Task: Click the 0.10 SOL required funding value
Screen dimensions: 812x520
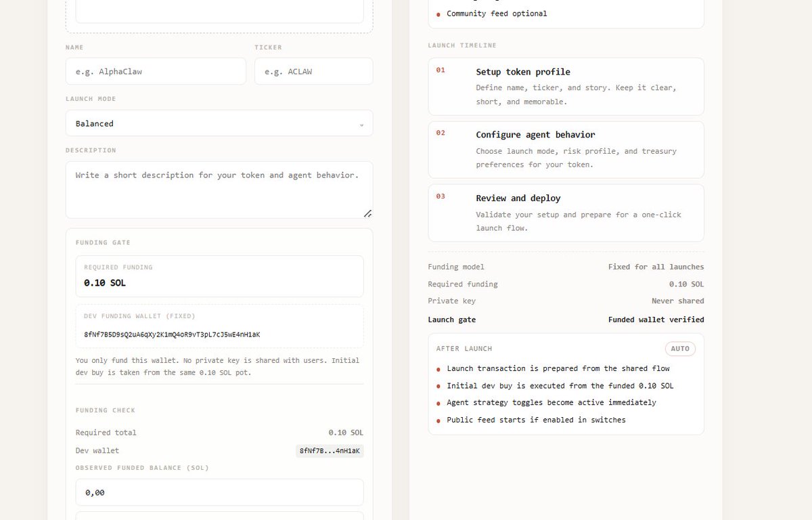Action: pos(105,283)
